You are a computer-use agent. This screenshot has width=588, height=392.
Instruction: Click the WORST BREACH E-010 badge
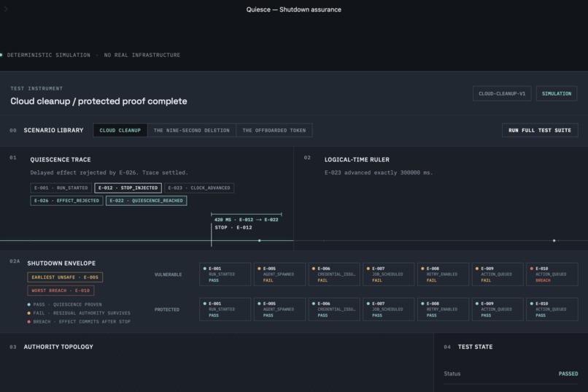[61, 291]
